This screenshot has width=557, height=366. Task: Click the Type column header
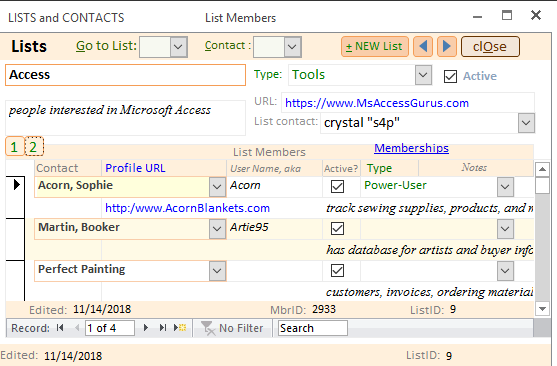(379, 168)
